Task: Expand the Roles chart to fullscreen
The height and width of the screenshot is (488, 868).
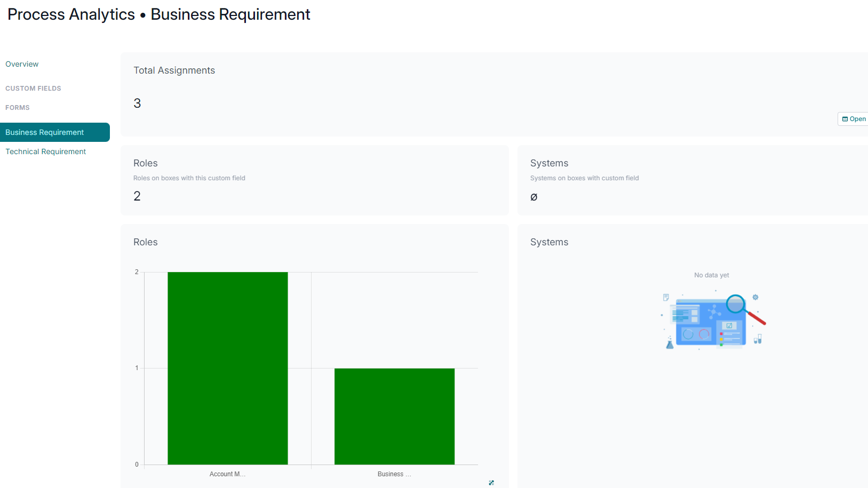Action: (491, 483)
